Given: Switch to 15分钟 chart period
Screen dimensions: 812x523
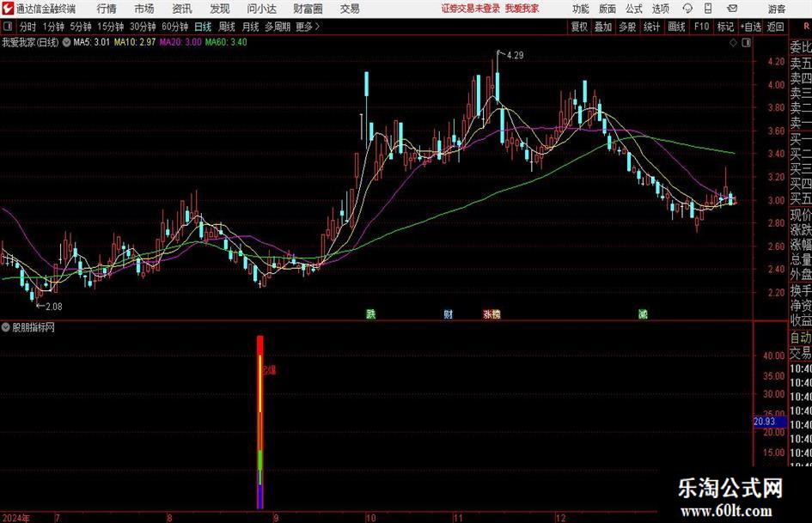Looking at the screenshot, I should click(x=110, y=27).
